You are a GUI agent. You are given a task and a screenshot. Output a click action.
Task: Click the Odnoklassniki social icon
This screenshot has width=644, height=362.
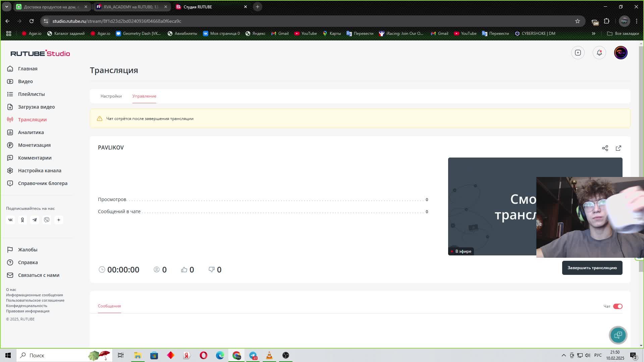tap(22, 220)
